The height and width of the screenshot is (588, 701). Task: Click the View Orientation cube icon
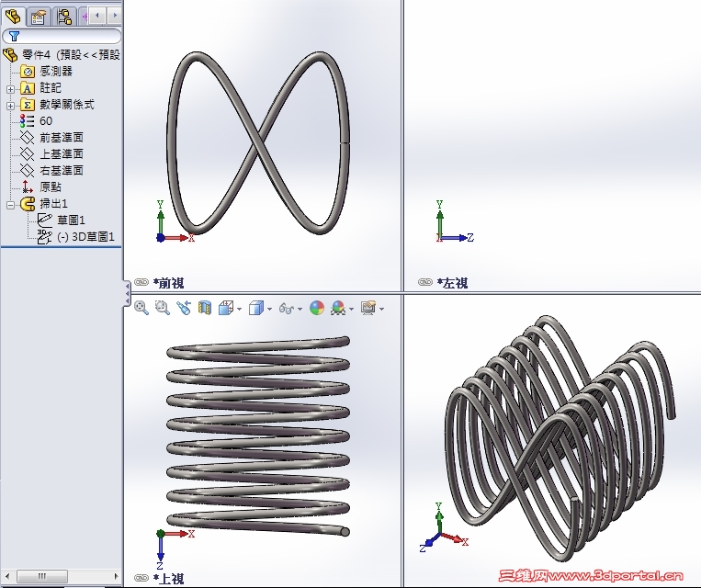point(226,308)
